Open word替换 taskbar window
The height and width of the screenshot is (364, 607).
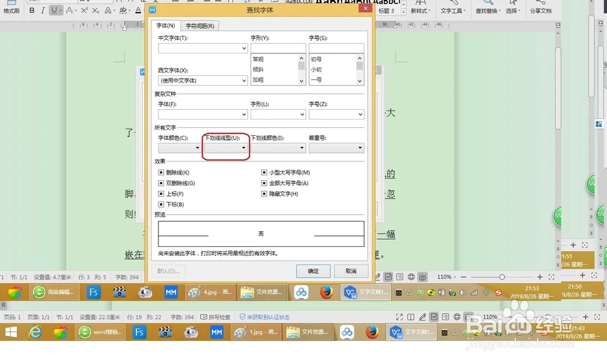(x=101, y=332)
